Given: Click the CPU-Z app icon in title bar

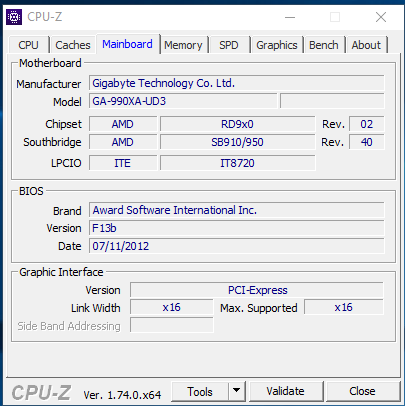Looking at the screenshot, I should 14,17.
